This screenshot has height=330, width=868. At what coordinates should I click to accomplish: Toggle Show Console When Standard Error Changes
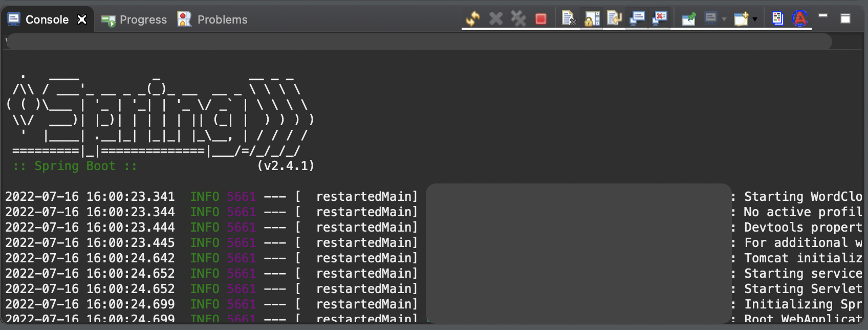click(x=660, y=19)
